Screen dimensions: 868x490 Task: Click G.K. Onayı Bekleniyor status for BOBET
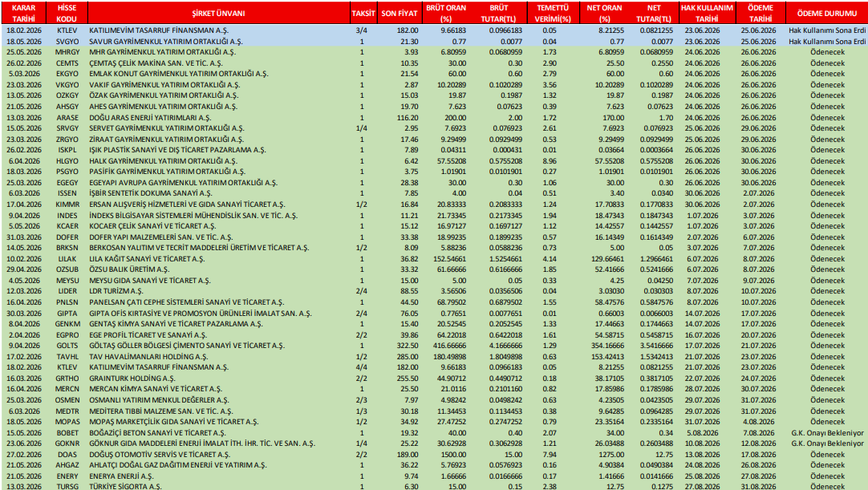pos(827,432)
